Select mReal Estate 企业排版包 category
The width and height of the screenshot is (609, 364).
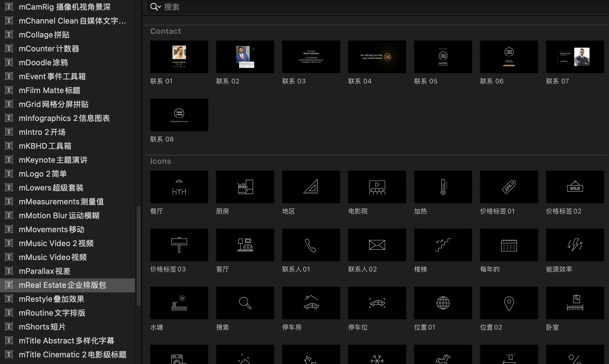click(x=67, y=285)
